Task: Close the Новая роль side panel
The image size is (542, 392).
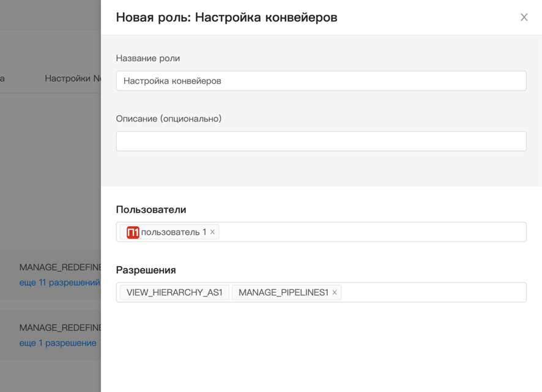Action: (x=524, y=17)
